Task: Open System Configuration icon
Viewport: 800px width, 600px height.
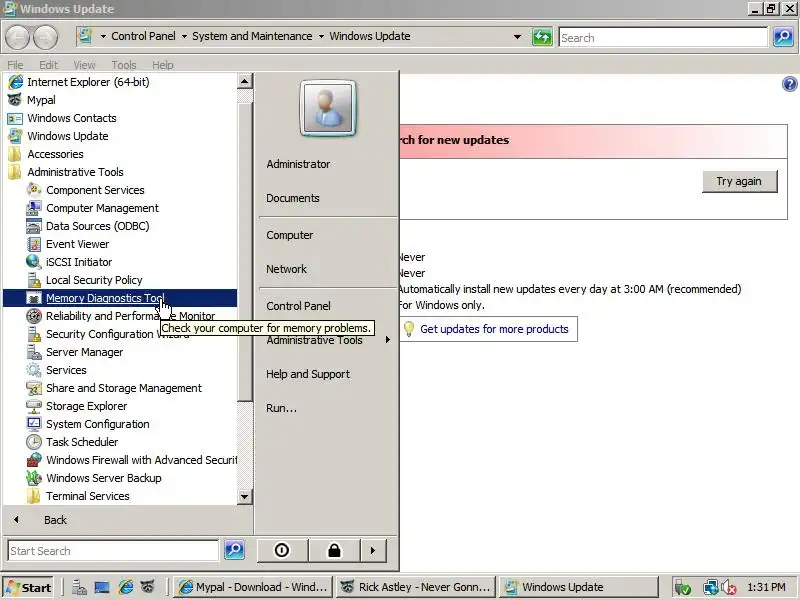Action: coord(34,424)
